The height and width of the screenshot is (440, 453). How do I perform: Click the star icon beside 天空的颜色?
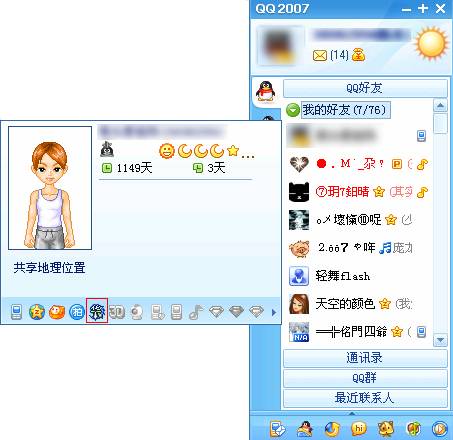tap(385, 304)
